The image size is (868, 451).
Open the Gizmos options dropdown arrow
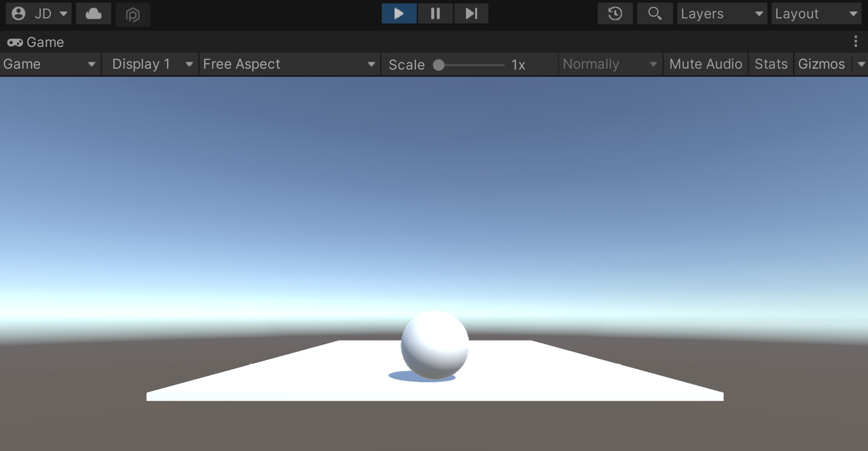point(861,65)
